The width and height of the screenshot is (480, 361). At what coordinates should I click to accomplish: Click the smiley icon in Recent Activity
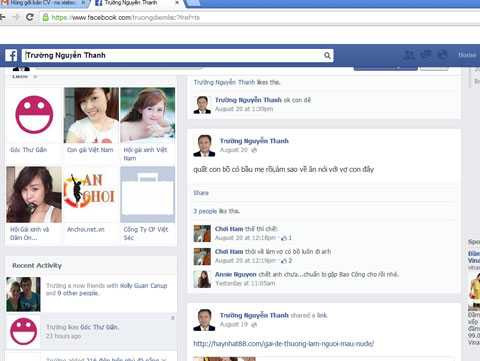coord(23,331)
